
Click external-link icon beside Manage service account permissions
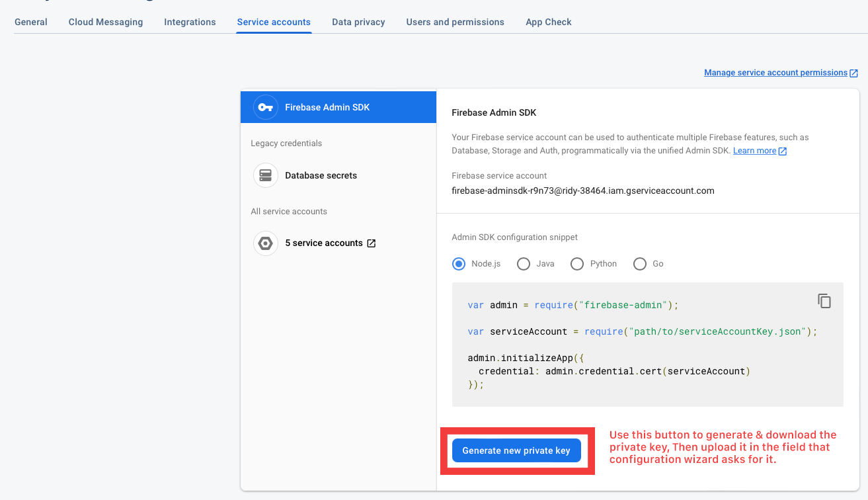point(854,73)
